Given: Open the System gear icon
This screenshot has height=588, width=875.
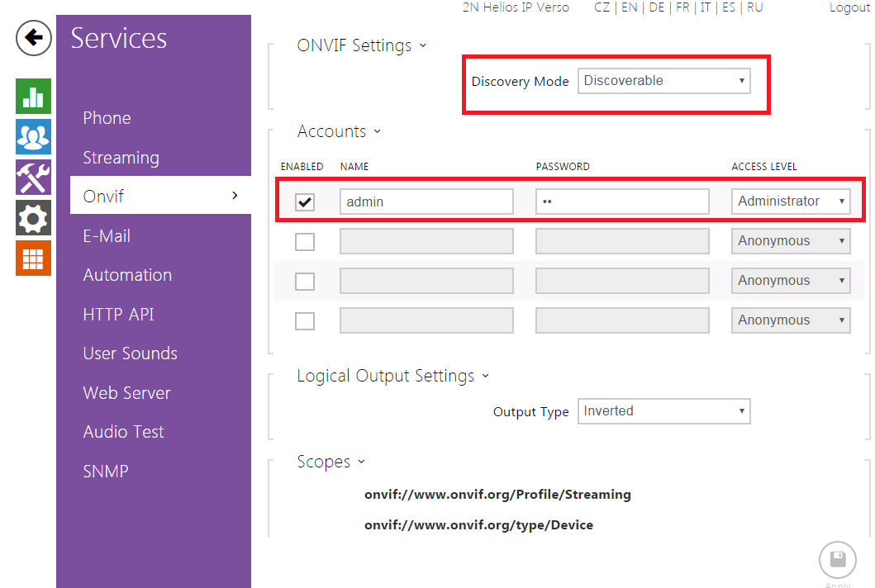Looking at the screenshot, I should (x=33, y=218).
